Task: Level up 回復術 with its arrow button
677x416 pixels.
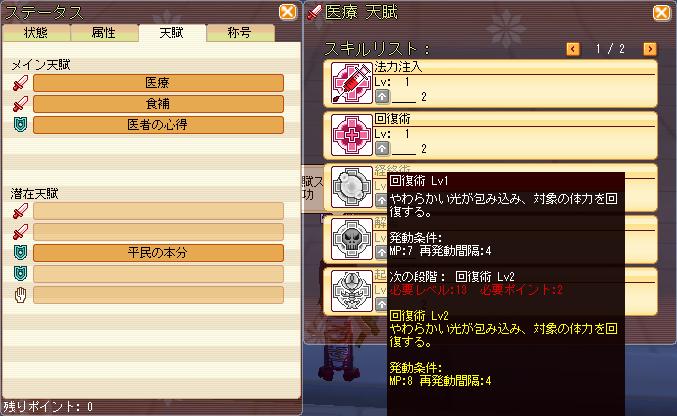Action: coord(382,149)
